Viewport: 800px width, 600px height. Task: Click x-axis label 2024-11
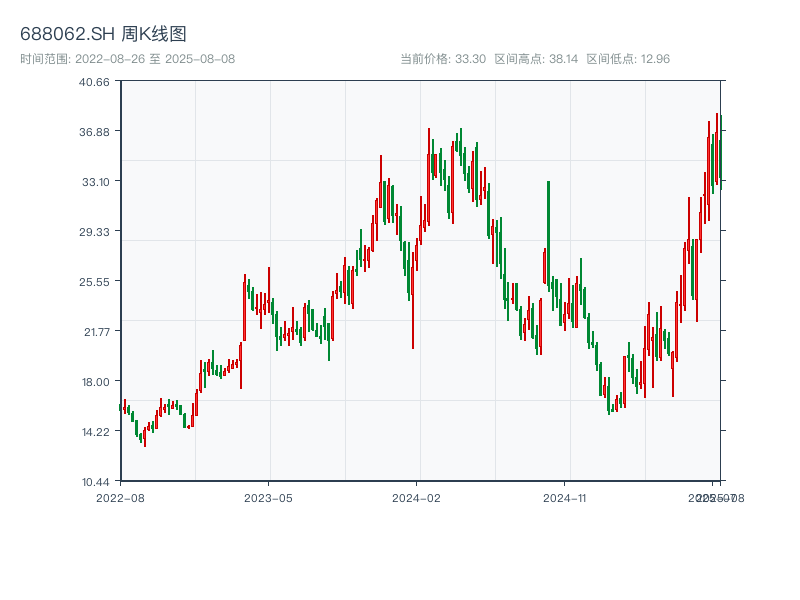[x=564, y=498]
